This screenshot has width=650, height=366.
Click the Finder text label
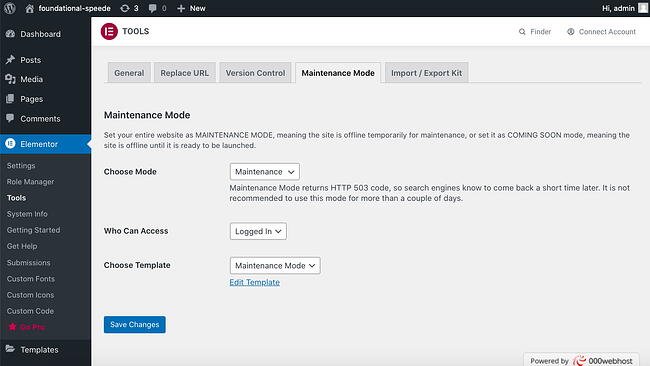click(x=541, y=32)
